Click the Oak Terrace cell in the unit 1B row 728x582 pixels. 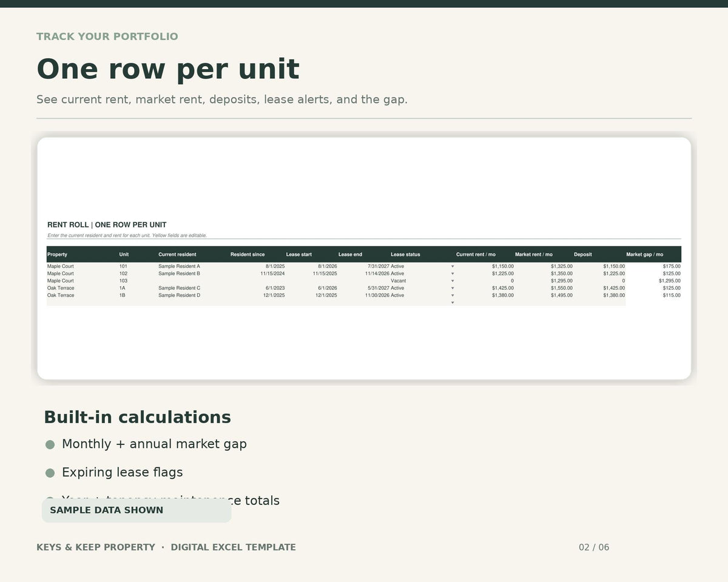(61, 295)
